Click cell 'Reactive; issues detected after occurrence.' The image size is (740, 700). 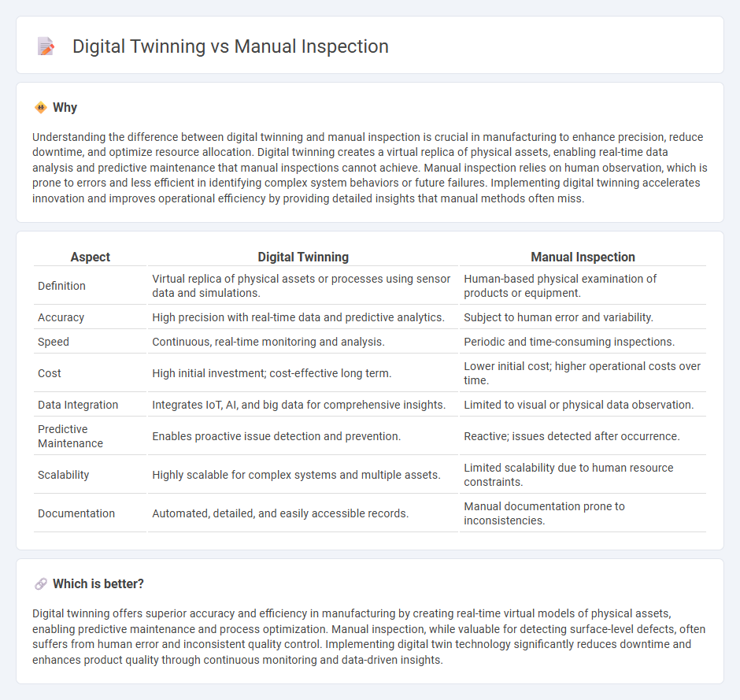(583, 436)
